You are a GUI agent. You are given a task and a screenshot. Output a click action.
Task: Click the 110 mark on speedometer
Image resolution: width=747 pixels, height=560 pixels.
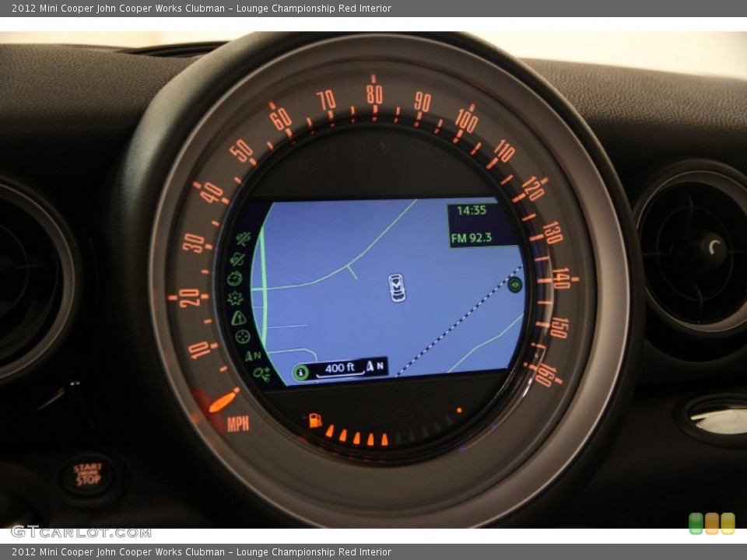pyautogui.click(x=504, y=151)
